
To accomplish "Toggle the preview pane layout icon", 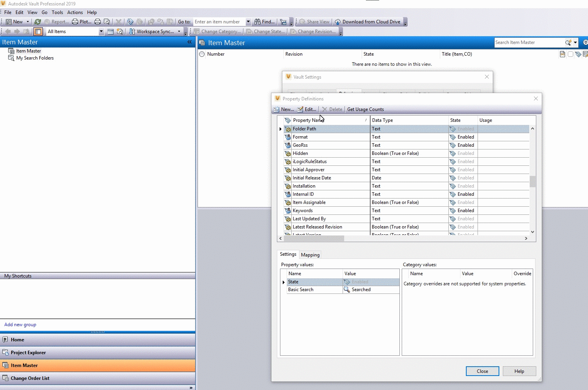I will pos(38,32).
